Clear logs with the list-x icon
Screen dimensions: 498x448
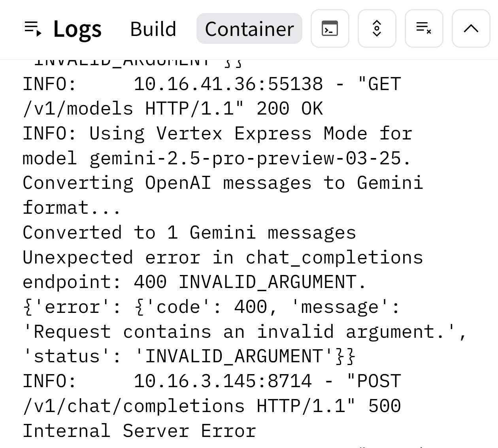(x=424, y=29)
